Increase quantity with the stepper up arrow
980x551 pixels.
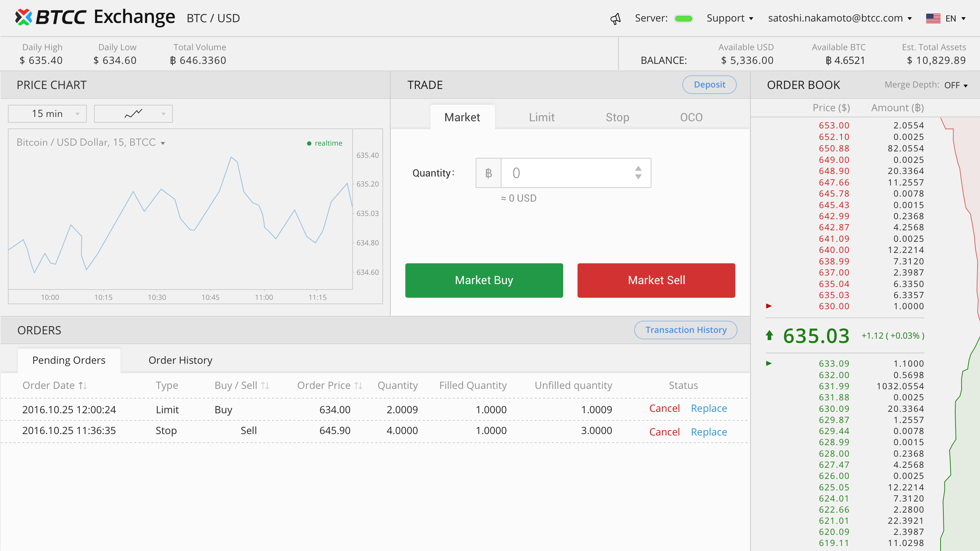pyautogui.click(x=638, y=169)
